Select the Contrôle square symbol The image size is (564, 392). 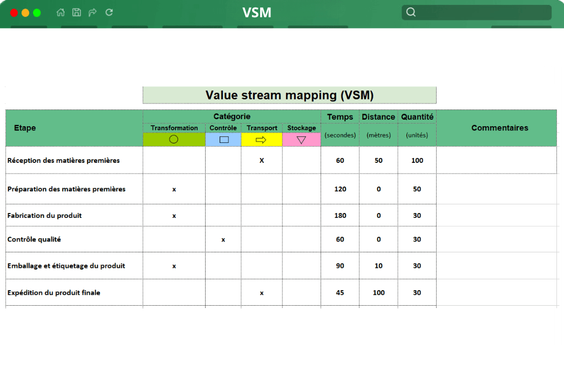[x=223, y=139]
